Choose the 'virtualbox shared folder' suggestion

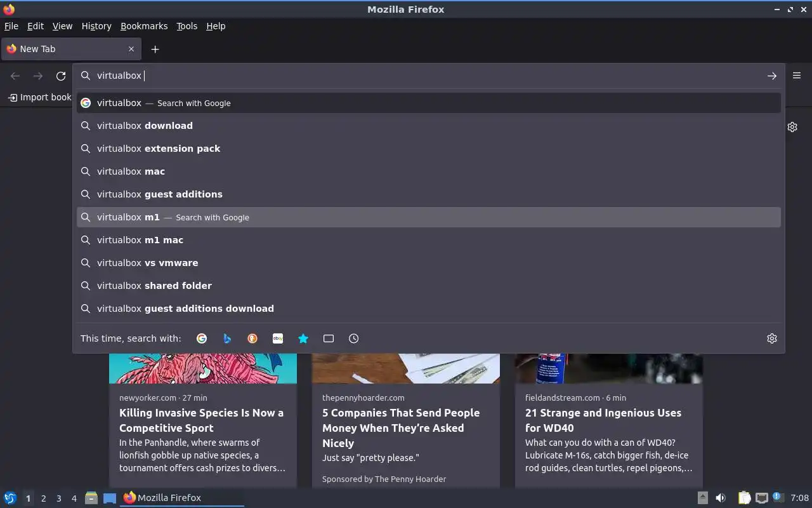(429, 286)
